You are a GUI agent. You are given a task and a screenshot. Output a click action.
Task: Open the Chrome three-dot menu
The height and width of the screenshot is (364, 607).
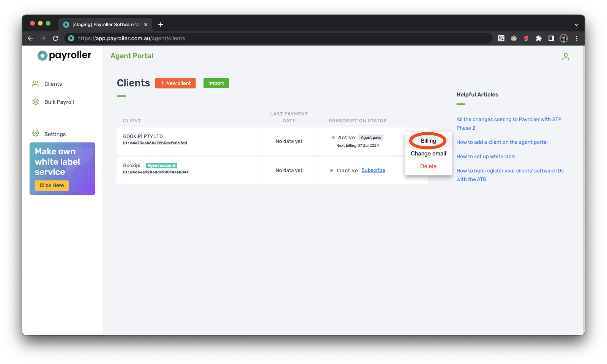(576, 38)
